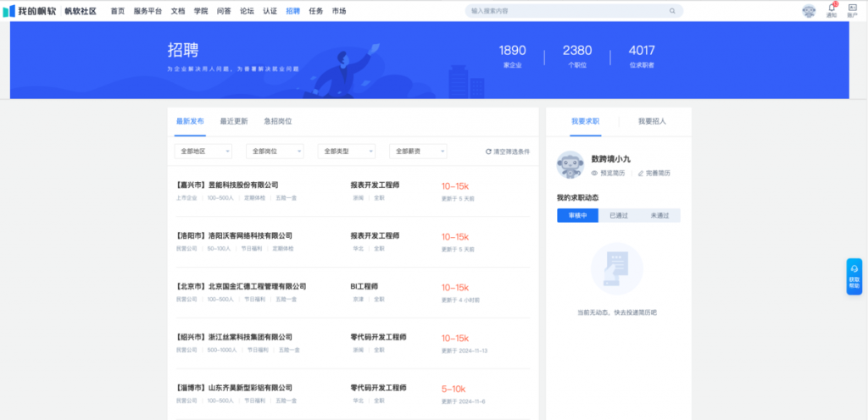Switch to the 急招岗位 tab

pos(277,121)
